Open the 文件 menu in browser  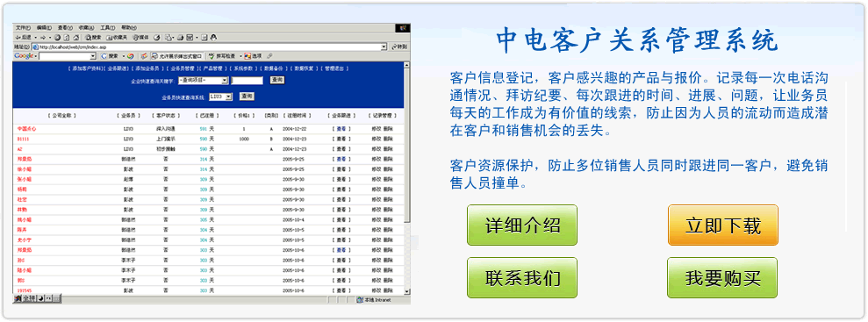click(23, 28)
